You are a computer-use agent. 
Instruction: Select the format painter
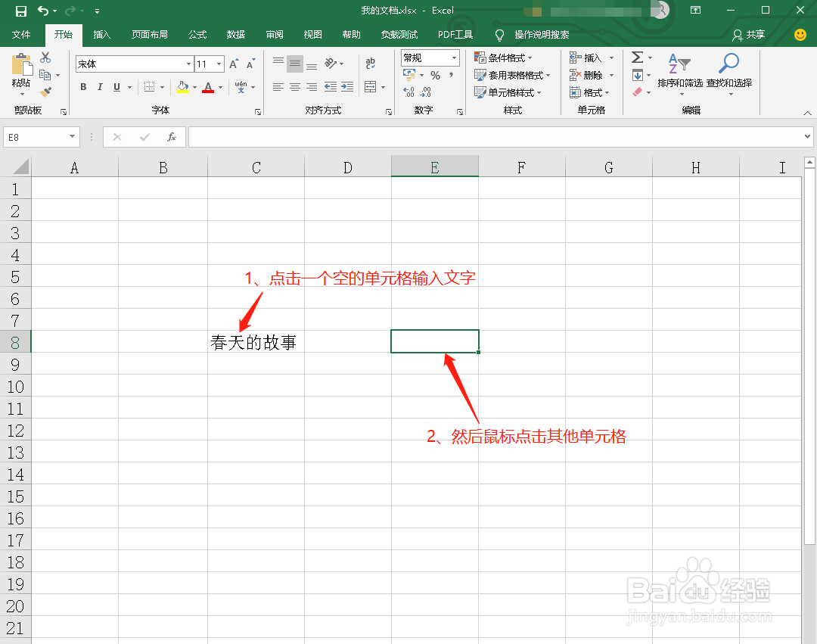(47, 92)
